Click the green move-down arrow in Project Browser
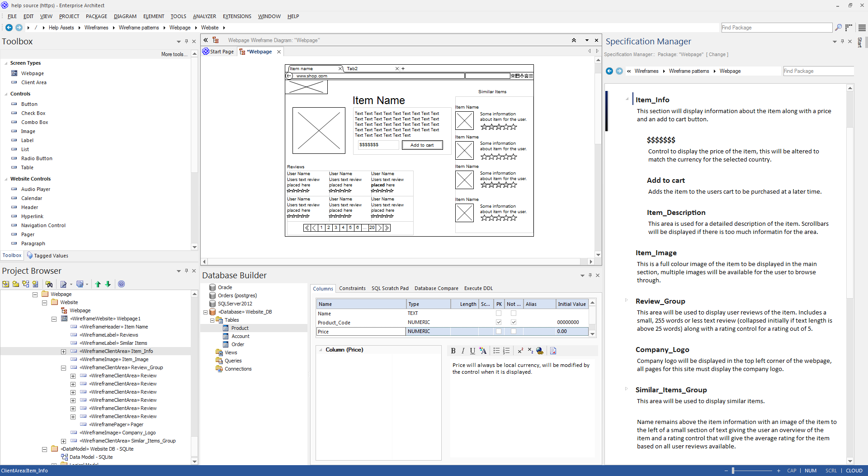The width and height of the screenshot is (868, 476). point(108,284)
